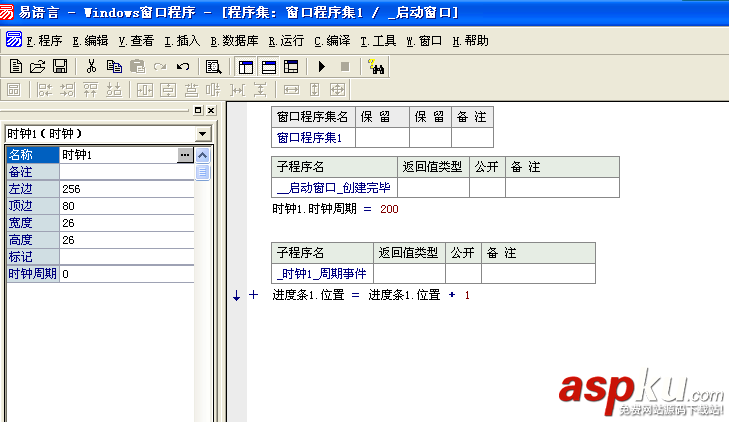
Task: Click the Undo arrow icon
Action: 183,67
